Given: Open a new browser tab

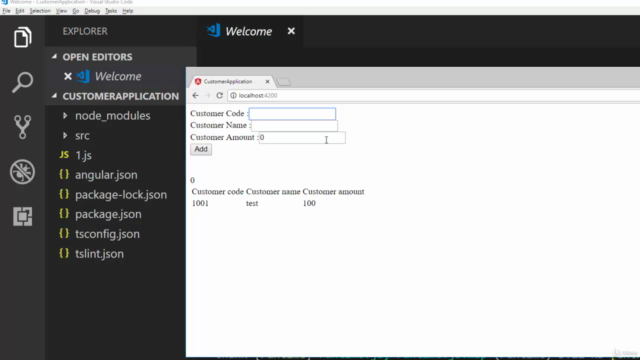Looking at the screenshot, I should coord(284,82).
